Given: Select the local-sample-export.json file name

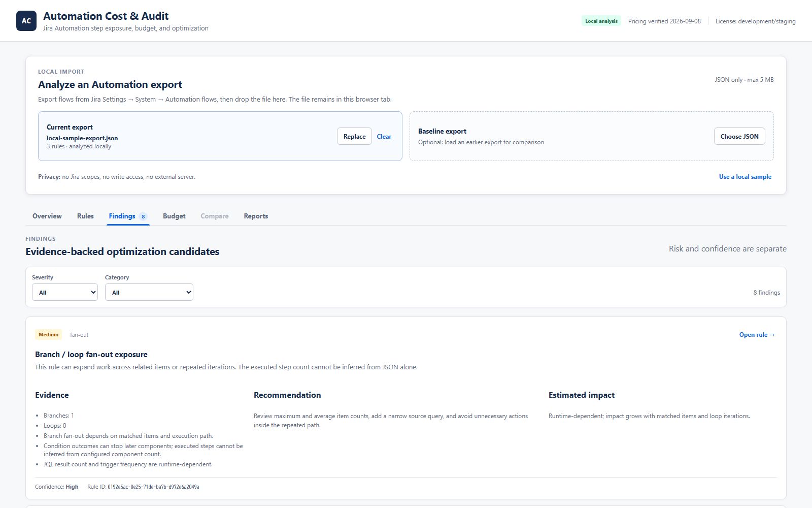Looking at the screenshot, I should (x=82, y=138).
